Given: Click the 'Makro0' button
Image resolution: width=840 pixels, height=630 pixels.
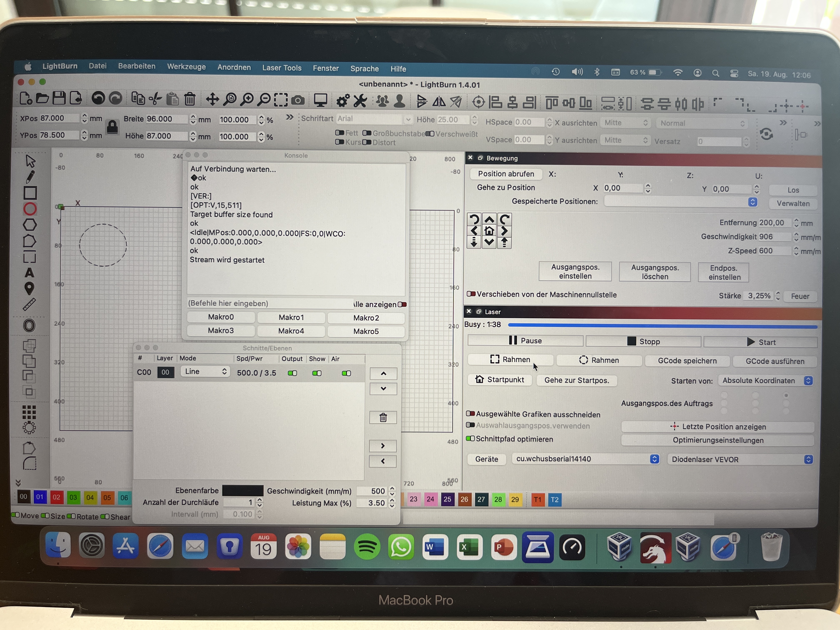Looking at the screenshot, I should [x=221, y=317].
